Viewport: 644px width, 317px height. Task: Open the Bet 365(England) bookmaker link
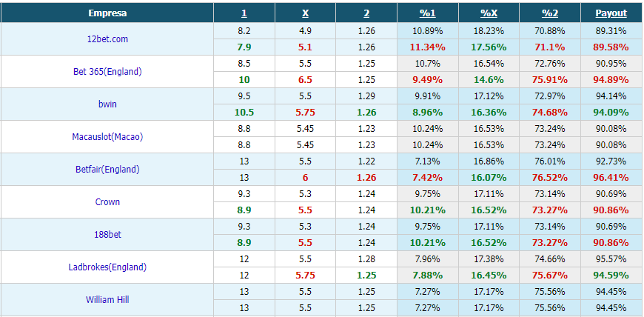[x=107, y=72]
